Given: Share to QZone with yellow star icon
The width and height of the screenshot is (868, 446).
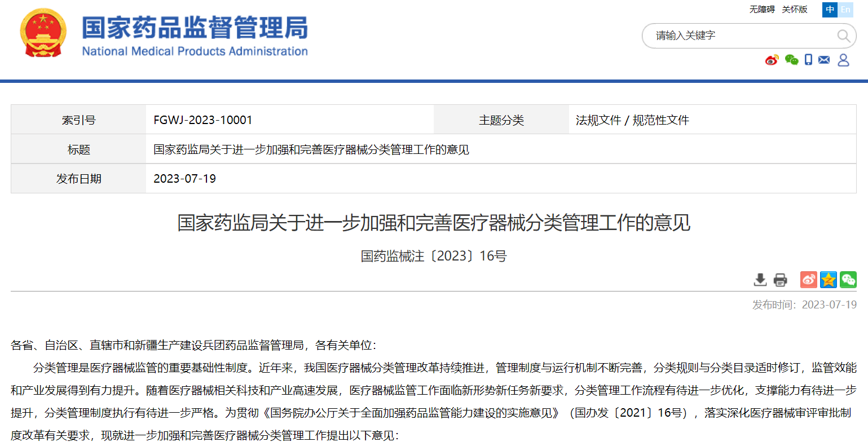Looking at the screenshot, I should tap(828, 280).
